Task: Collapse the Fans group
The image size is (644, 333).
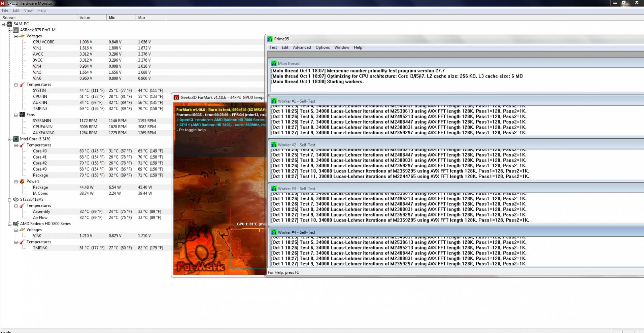Action: pyautogui.click(x=16, y=115)
